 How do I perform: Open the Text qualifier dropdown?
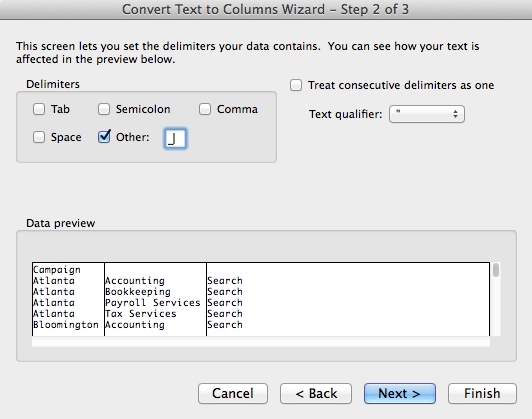tap(426, 114)
